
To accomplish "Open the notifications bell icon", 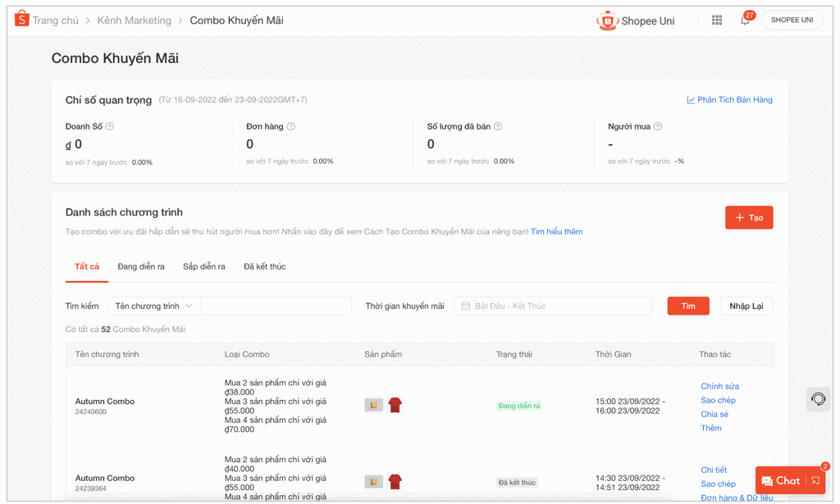I will (x=745, y=20).
